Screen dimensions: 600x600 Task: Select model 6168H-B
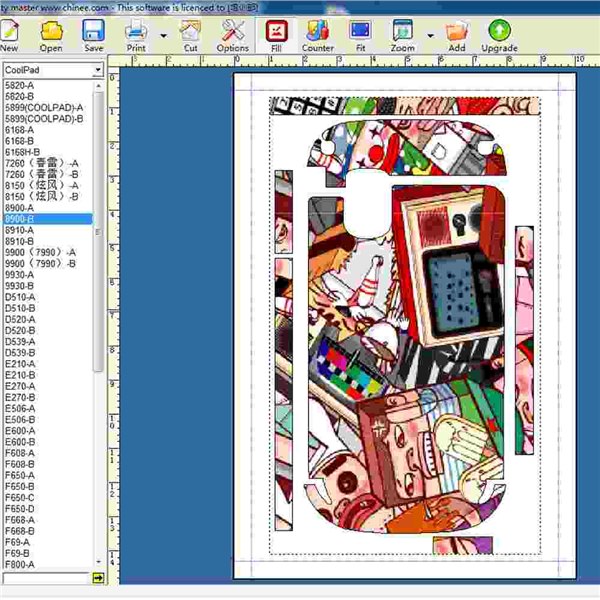(22, 152)
